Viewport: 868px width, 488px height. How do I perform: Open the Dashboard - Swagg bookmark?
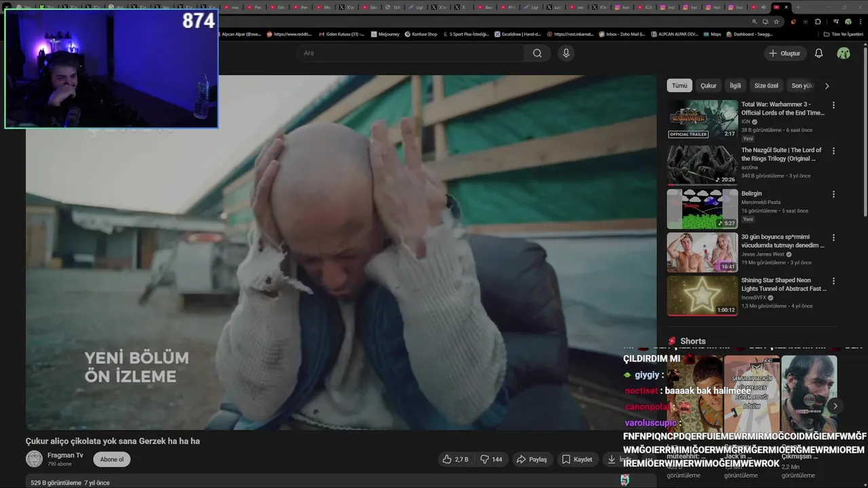coord(749,34)
